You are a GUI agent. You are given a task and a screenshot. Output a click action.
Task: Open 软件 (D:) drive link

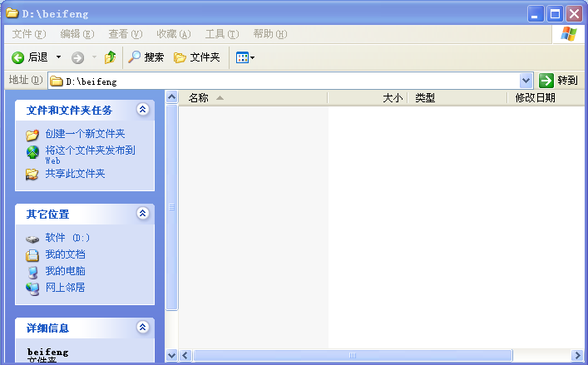point(67,238)
